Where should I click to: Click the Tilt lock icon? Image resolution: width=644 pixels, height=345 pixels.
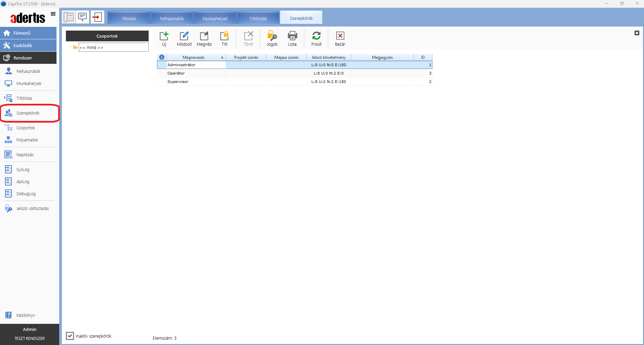(x=224, y=36)
